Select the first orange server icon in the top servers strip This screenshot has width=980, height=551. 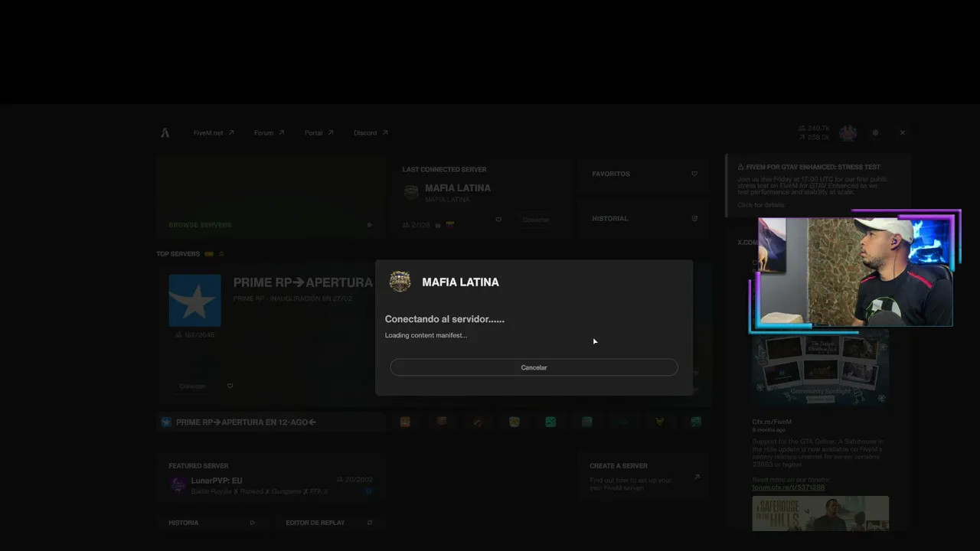[405, 422]
